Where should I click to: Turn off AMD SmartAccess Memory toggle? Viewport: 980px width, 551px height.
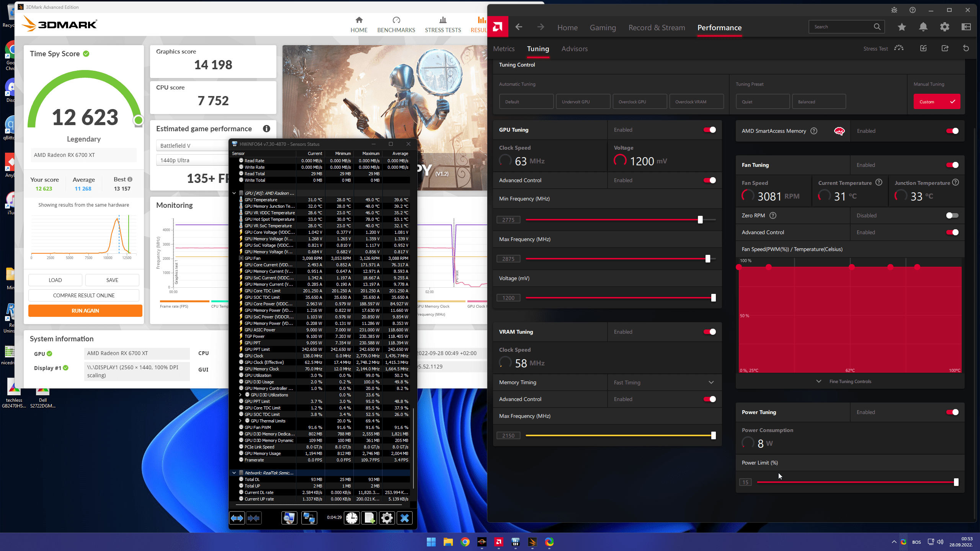click(x=952, y=131)
